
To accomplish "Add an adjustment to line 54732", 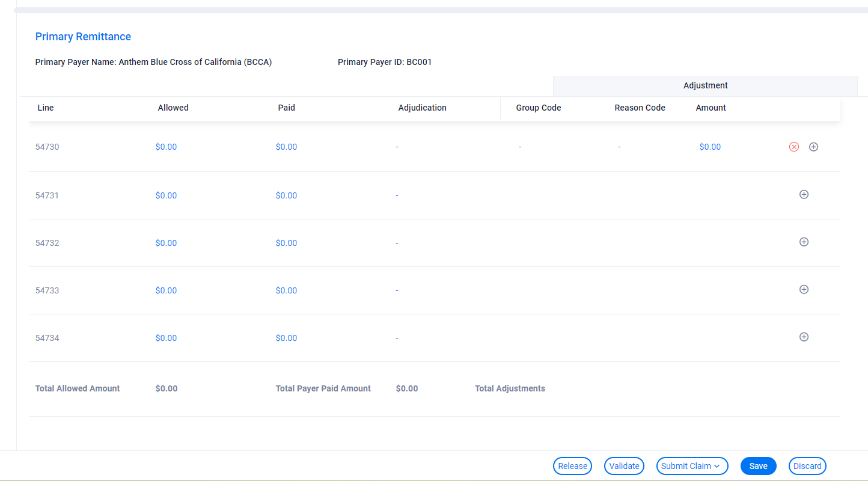I will 804,242.
